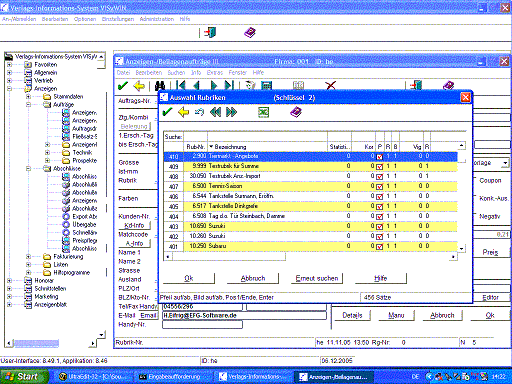
Task: Confirm selection with green checkmark in Auswahl Rubriken toolbar
Action: pyautogui.click(x=167, y=112)
